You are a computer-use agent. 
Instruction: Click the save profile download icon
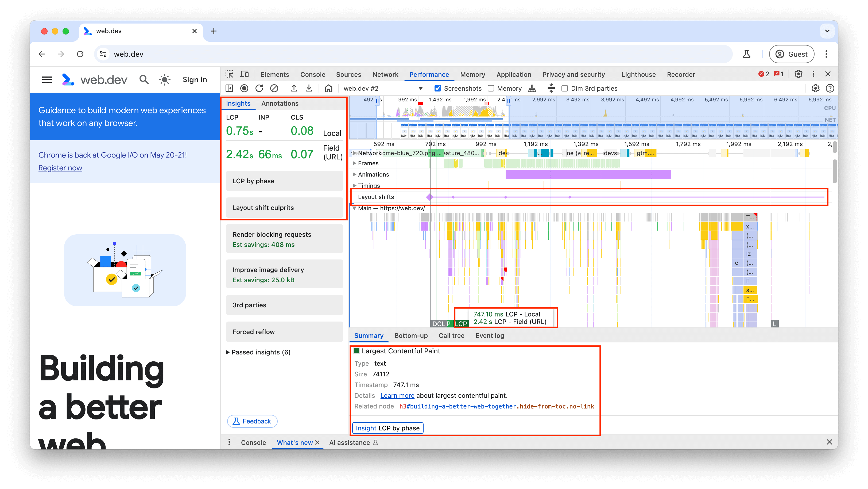click(309, 88)
